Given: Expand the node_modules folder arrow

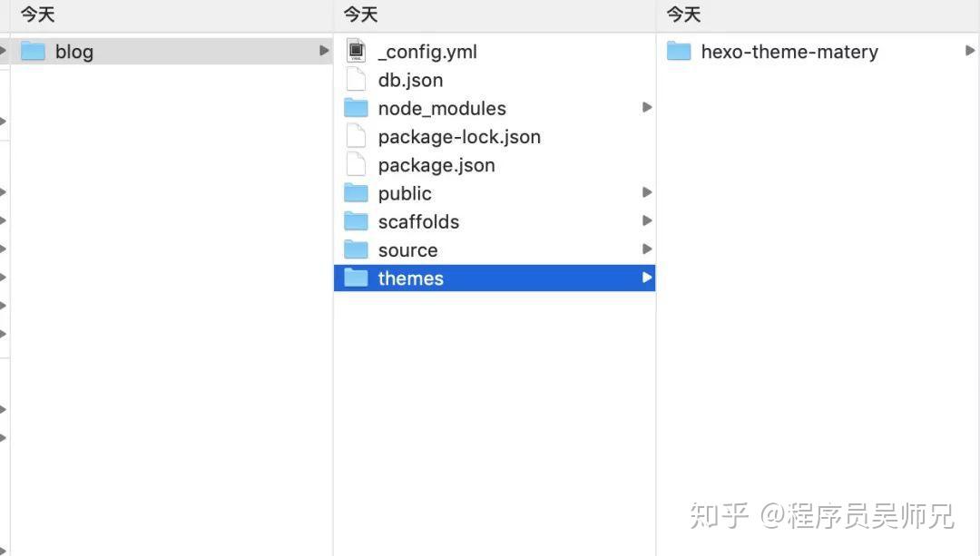Looking at the screenshot, I should [x=647, y=108].
